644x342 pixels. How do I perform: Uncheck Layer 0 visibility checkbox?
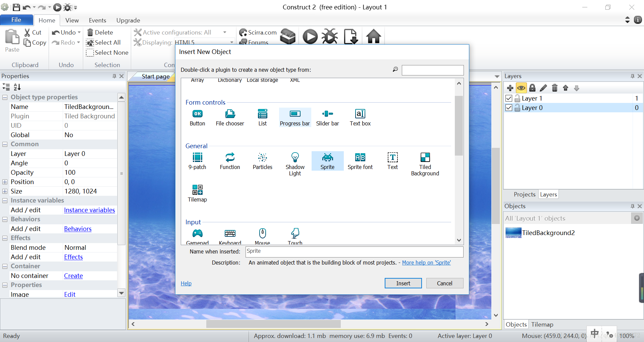coord(509,108)
